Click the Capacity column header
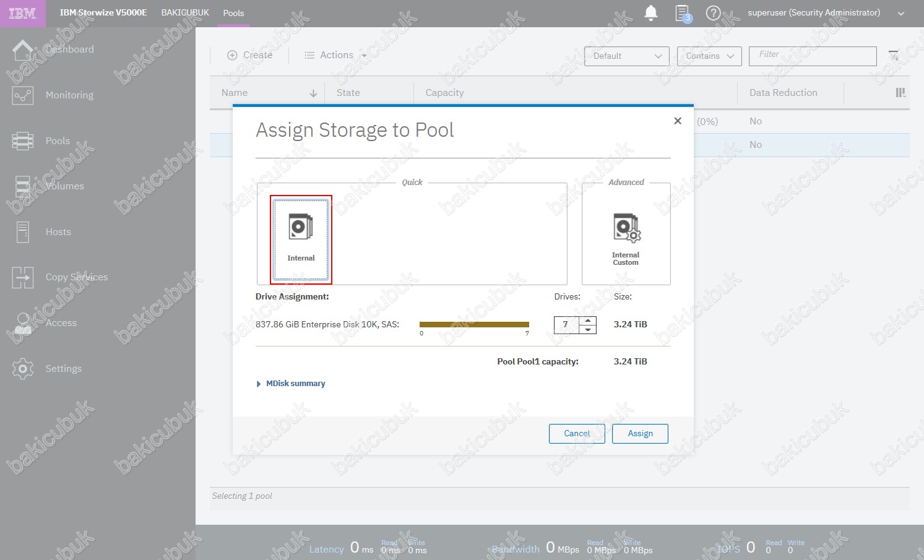Screen dimensions: 924x560 point(444,93)
